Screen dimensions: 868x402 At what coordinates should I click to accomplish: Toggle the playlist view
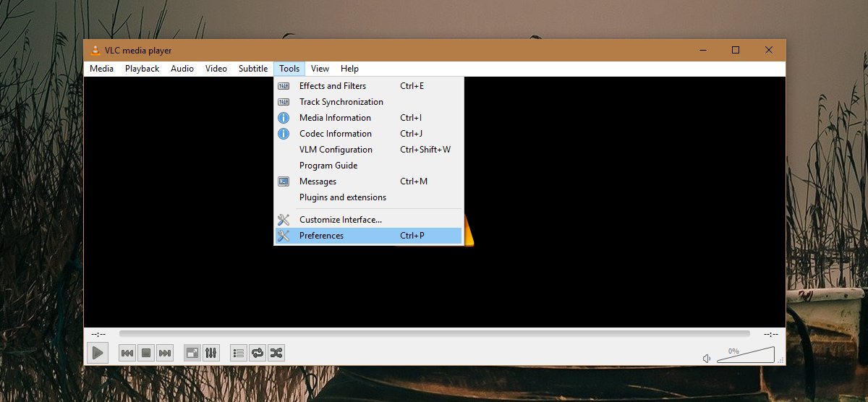(x=239, y=353)
